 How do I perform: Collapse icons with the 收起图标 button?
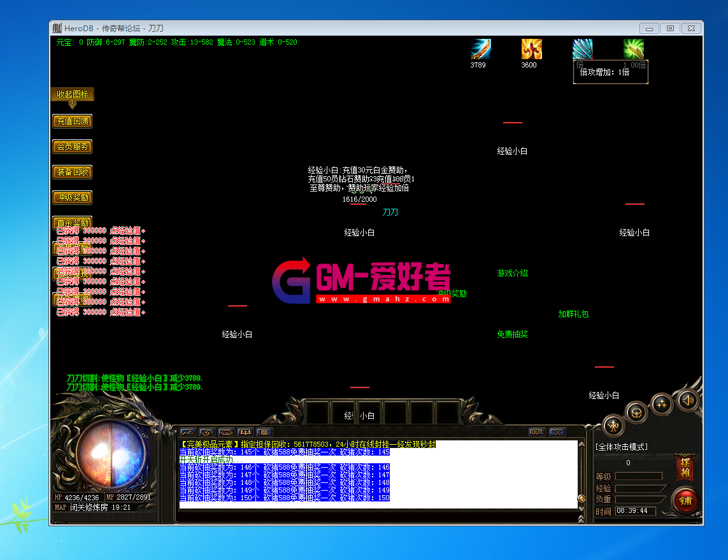pos(73,94)
